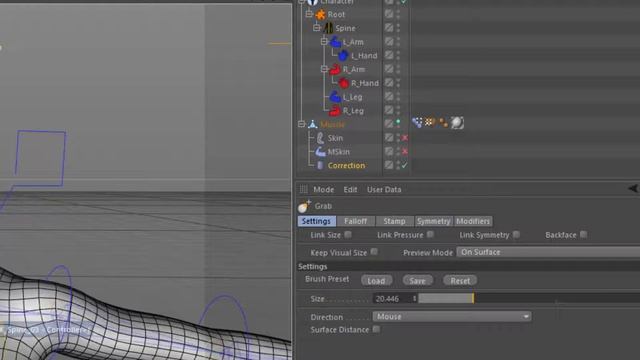The image size is (640, 360).
Task: Select the 'R_Leg' object name
Action: pos(353,111)
